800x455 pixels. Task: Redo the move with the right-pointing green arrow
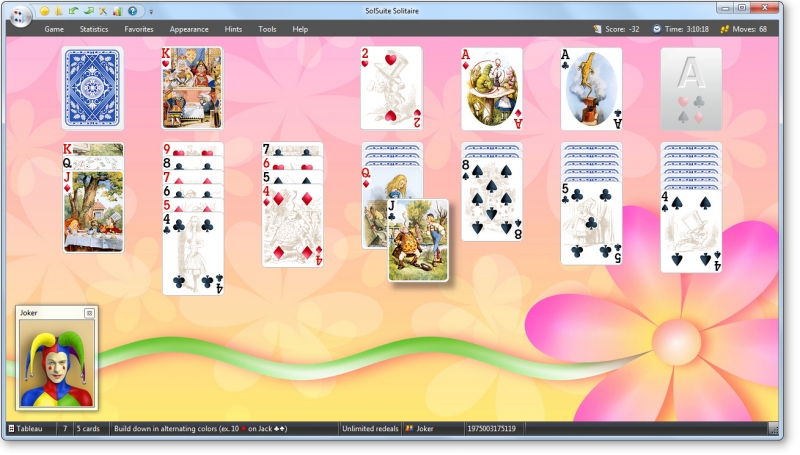coord(89,11)
